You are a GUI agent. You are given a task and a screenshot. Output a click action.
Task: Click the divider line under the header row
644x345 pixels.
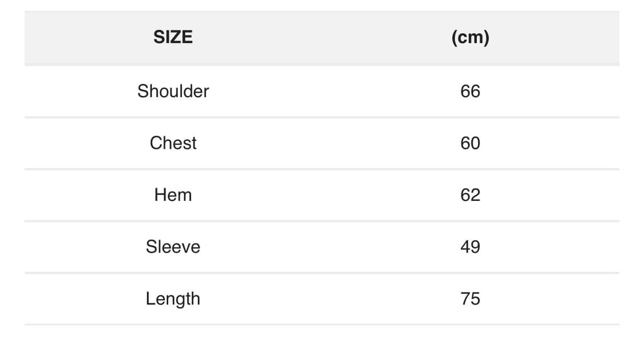point(322,65)
